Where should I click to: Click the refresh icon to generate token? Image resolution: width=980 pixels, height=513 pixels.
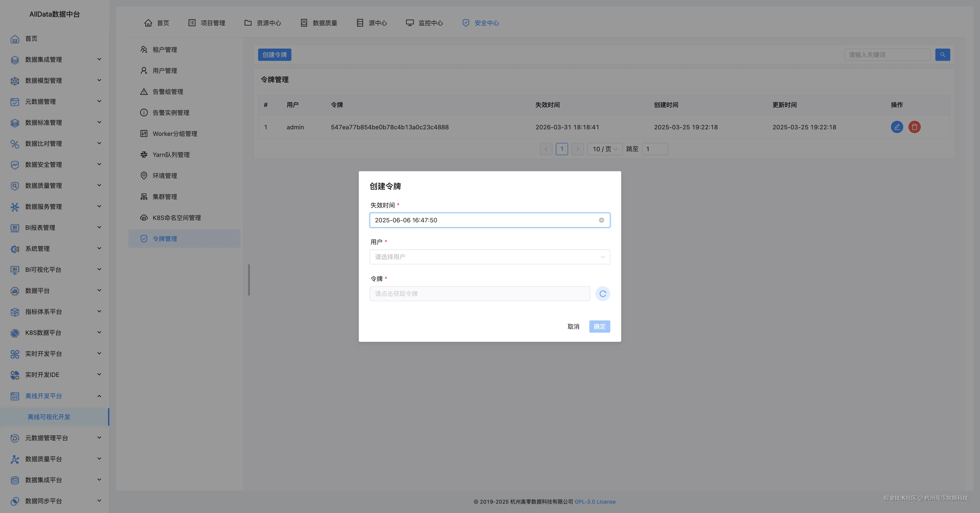tap(603, 294)
